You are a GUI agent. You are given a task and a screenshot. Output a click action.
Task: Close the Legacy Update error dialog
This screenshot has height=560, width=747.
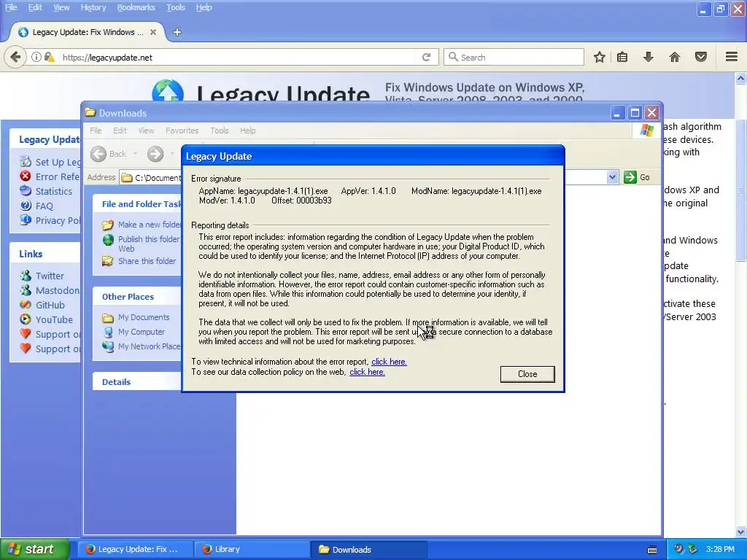[x=527, y=374]
